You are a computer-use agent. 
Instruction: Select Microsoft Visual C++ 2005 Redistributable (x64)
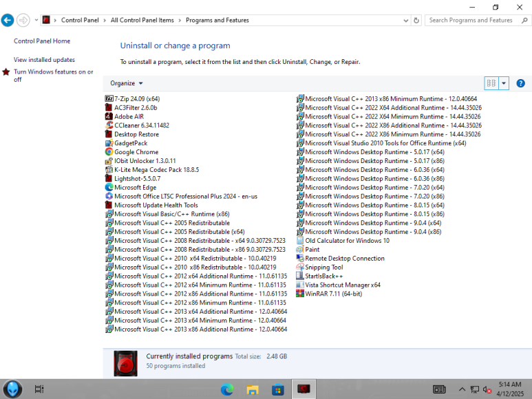coord(175,232)
